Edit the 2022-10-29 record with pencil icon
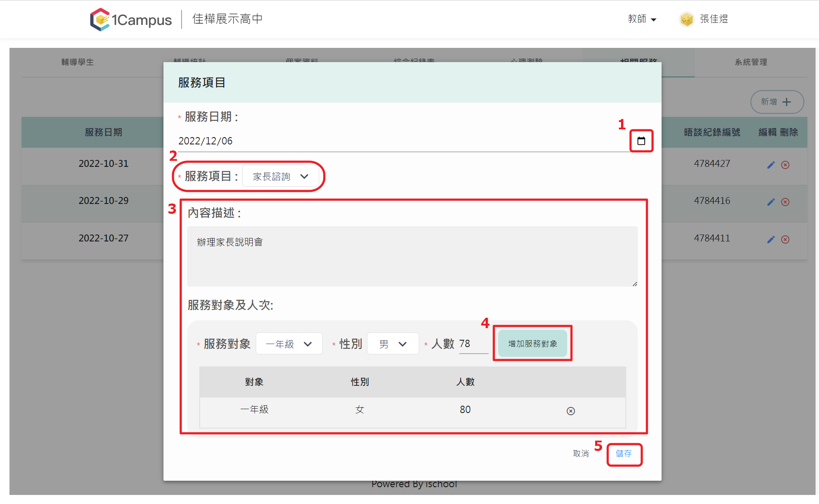Viewport: 819px width, 504px height. tap(771, 202)
